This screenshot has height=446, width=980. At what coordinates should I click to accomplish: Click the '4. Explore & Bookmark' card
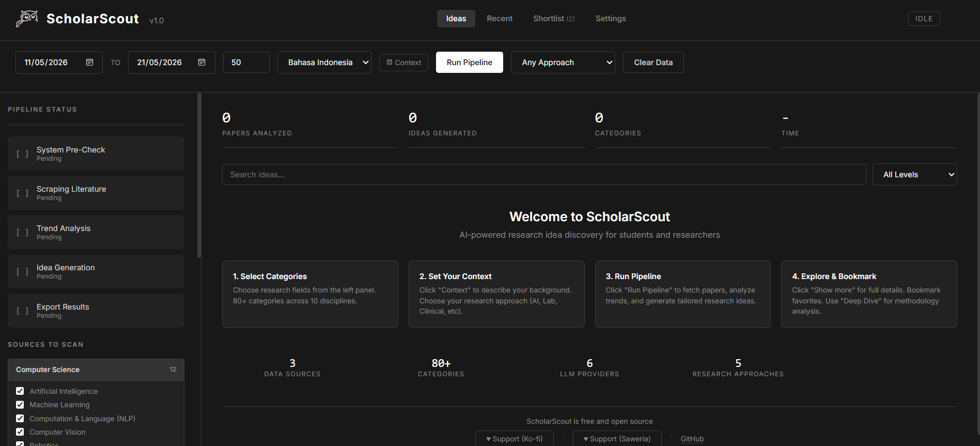tap(869, 294)
